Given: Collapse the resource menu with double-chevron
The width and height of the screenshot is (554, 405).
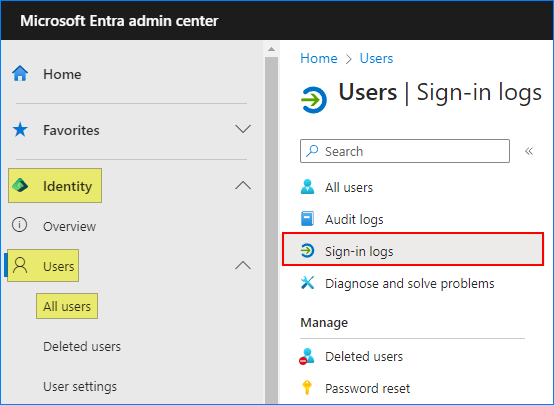Looking at the screenshot, I should coord(529,151).
